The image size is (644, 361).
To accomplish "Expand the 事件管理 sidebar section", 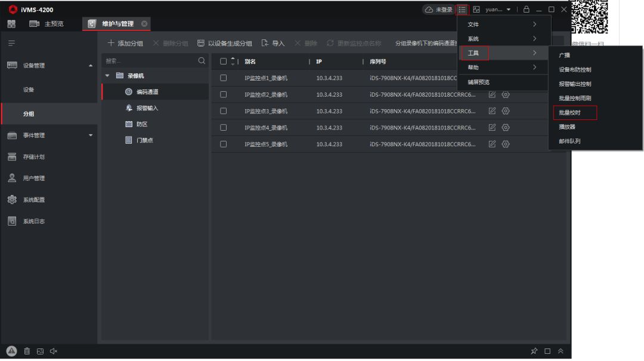I will pyautogui.click(x=91, y=135).
